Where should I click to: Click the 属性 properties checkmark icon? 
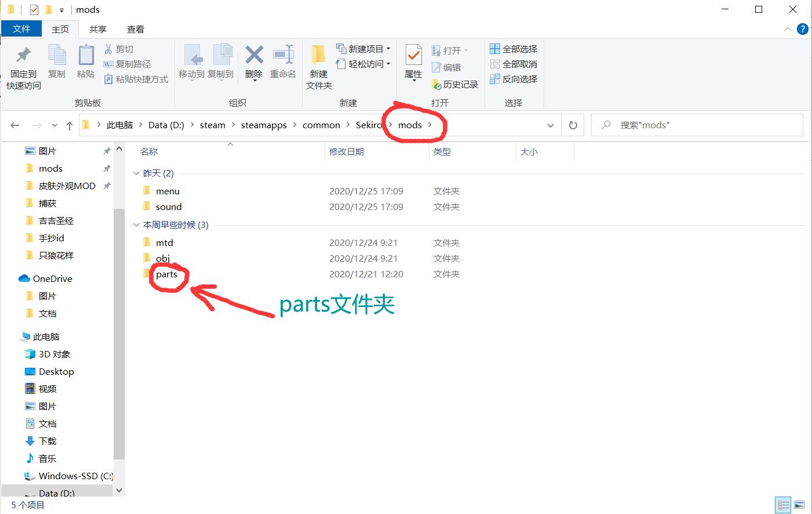[413, 56]
